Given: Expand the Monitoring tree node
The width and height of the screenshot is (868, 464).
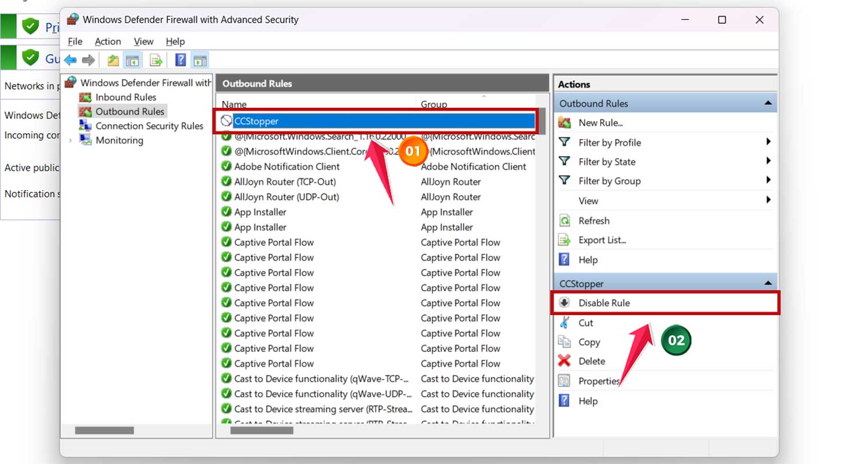Looking at the screenshot, I should click(71, 140).
